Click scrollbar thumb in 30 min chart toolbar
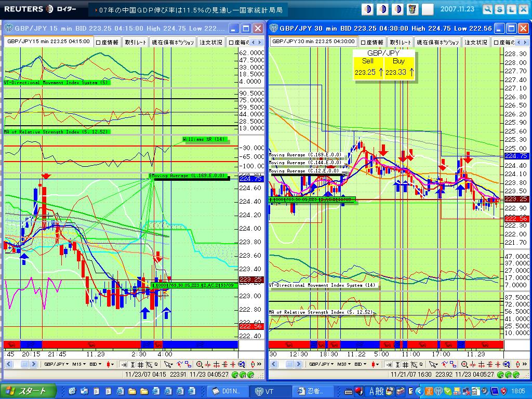Viewport: 532px width, 399px height. [x=289, y=364]
